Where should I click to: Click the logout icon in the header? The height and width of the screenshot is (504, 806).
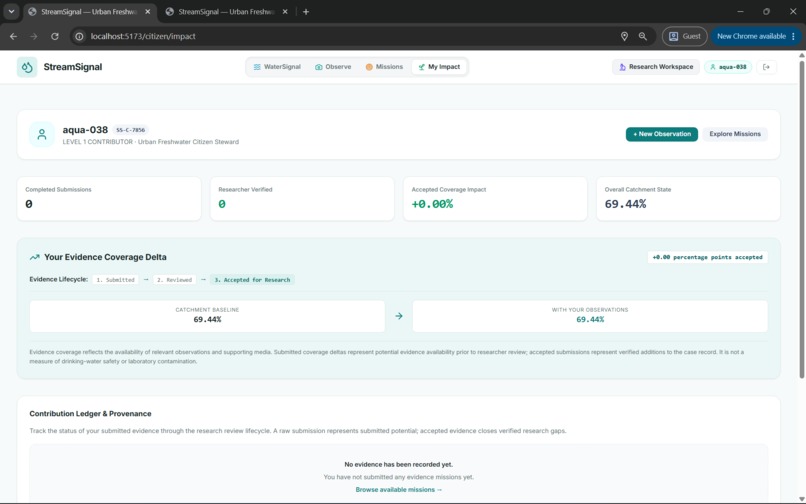[x=766, y=67]
